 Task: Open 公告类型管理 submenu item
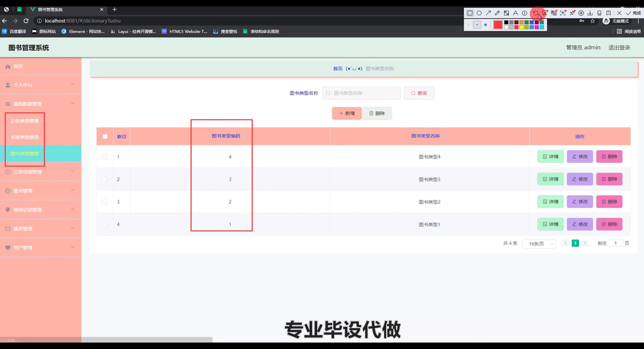(24, 121)
